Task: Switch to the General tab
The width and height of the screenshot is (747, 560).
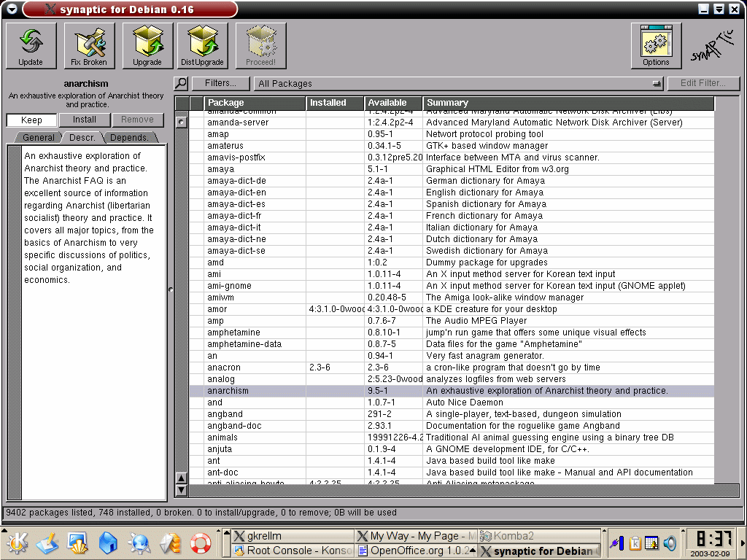Action: pyautogui.click(x=39, y=138)
